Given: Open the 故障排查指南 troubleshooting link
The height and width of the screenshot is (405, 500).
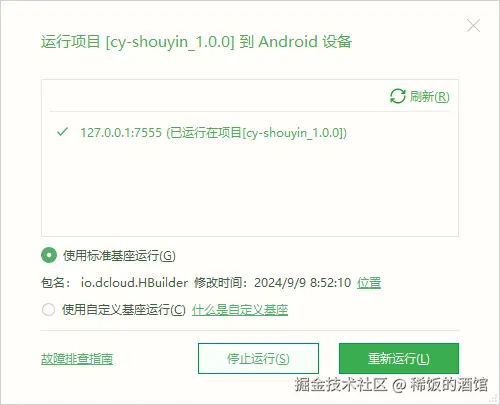Looking at the screenshot, I should 77,359.
